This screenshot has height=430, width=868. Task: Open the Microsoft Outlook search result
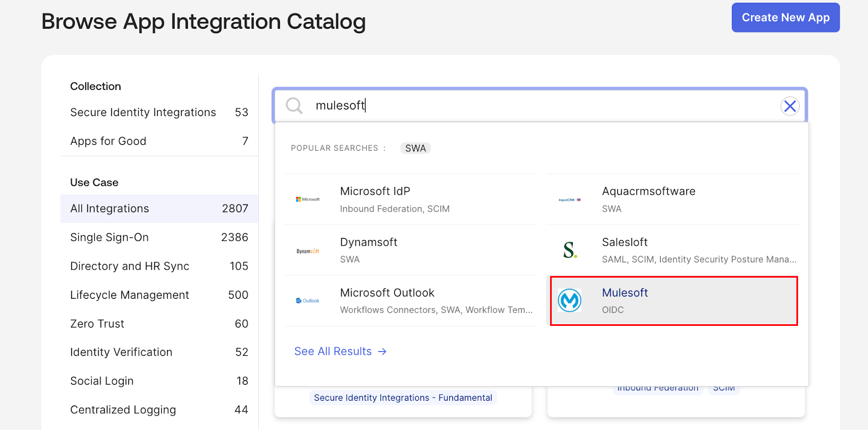(x=411, y=301)
